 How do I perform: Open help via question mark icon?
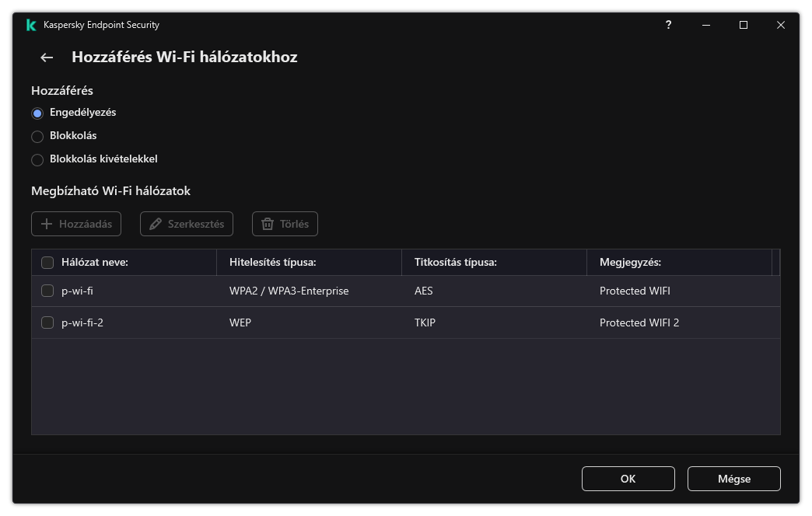[x=668, y=25]
